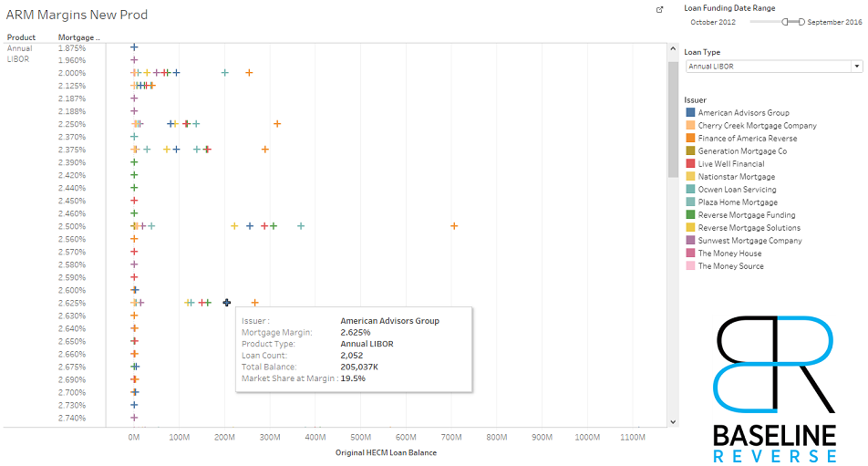The height and width of the screenshot is (466, 868).
Task: Click the October 2012 start date label
Action: click(713, 22)
